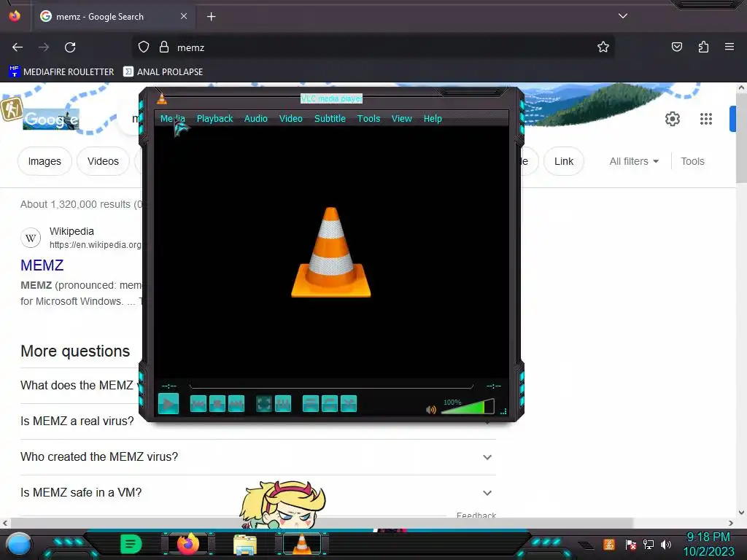This screenshot has width=747, height=560.
Task: Open the Java tray icon
Action: [x=608, y=544]
